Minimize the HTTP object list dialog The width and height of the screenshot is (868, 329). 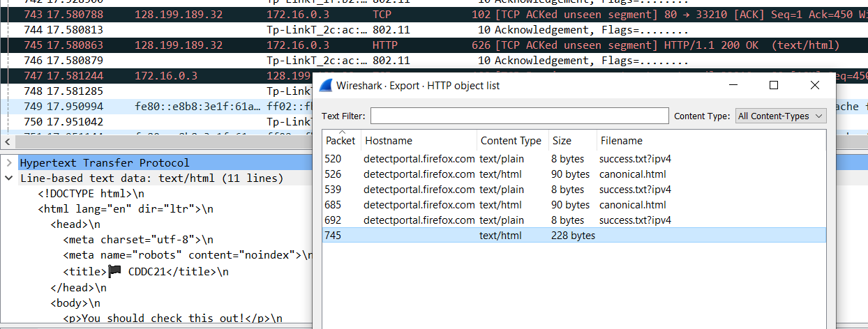click(x=733, y=85)
